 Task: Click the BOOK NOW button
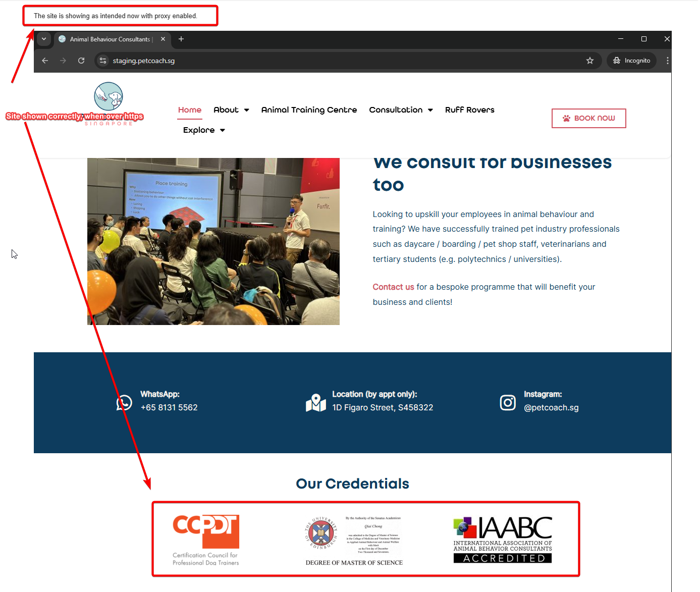click(588, 118)
